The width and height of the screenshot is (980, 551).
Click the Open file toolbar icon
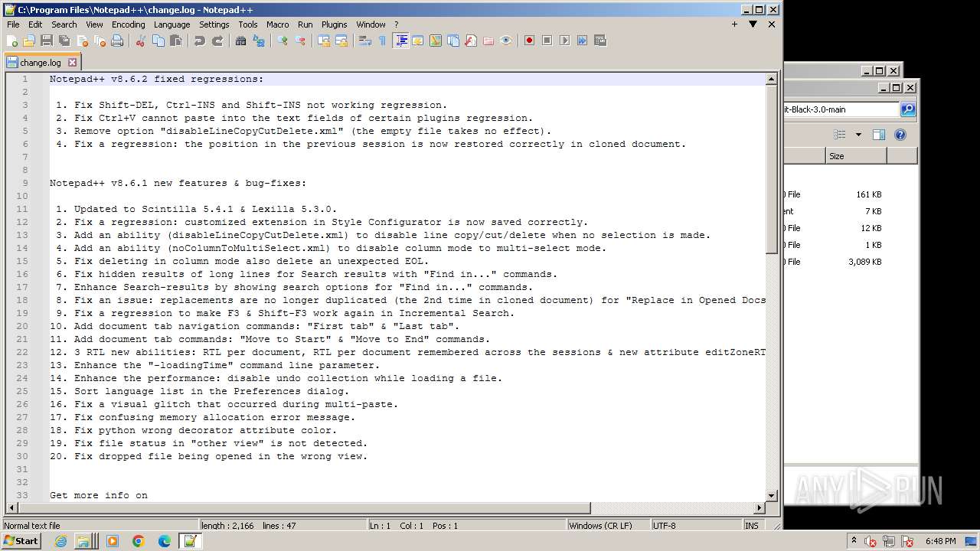29,41
